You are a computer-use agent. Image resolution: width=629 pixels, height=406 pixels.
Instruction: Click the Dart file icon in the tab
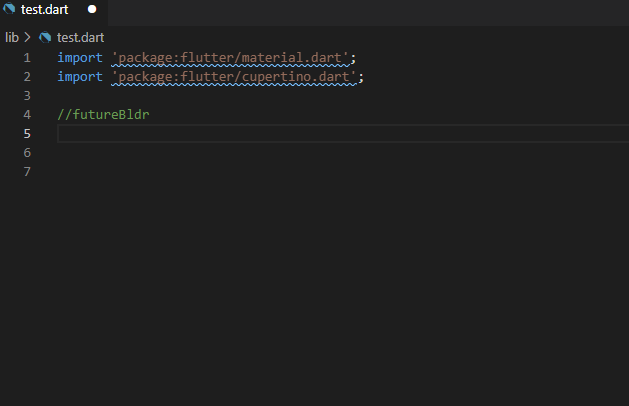pyautogui.click(x=9, y=9)
